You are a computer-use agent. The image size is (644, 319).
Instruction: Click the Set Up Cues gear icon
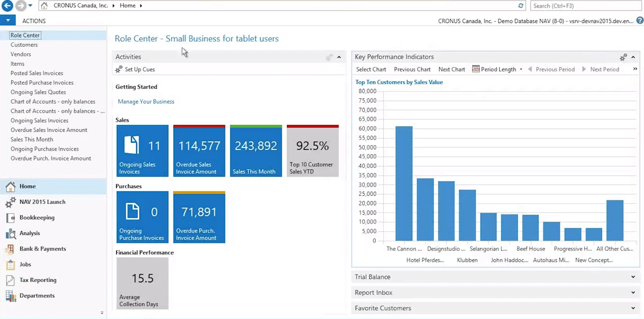pyautogui.click(x=119, y=69)
